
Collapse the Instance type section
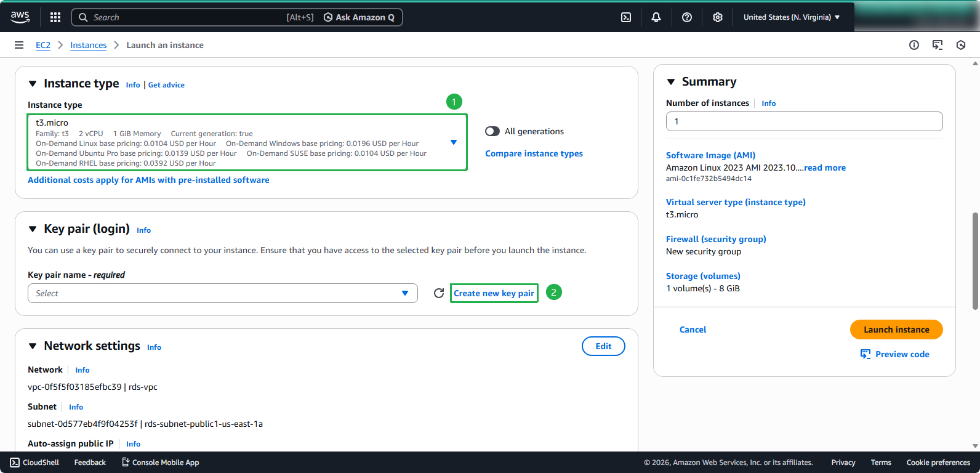(33, 84)
